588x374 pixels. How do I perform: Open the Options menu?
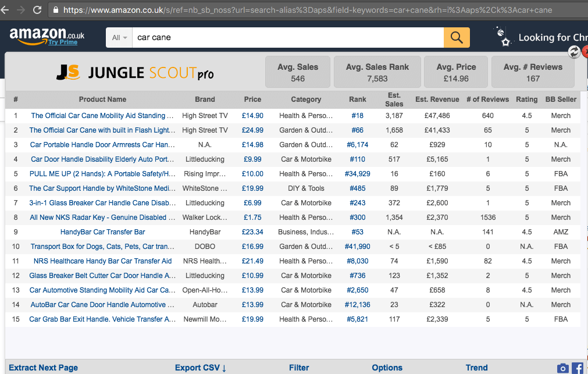click(387, 368)
